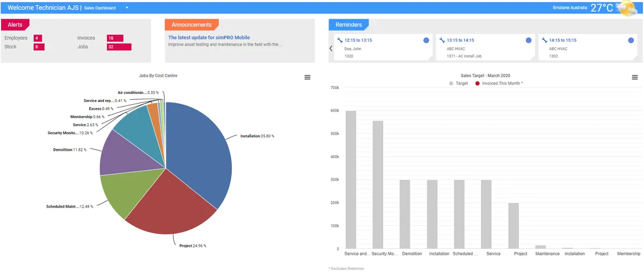
Task: Click blue status dot on 1302 reminder
Action: (631, 40)
